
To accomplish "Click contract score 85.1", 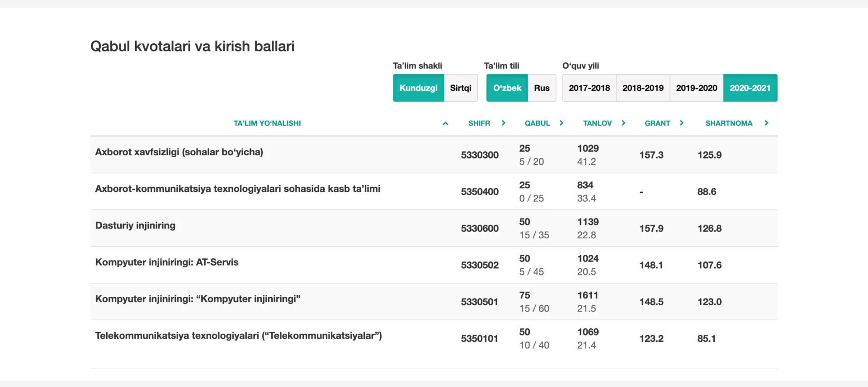I will click(x=707, y=339).
